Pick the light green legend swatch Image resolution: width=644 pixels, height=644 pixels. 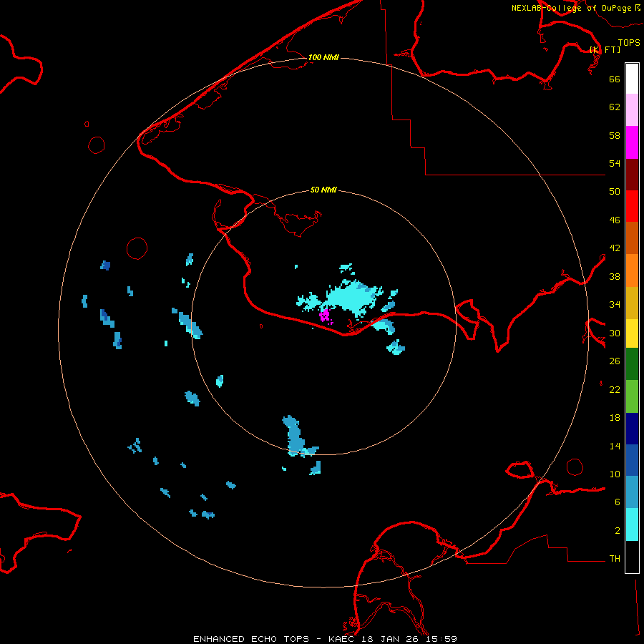[632, 396]
